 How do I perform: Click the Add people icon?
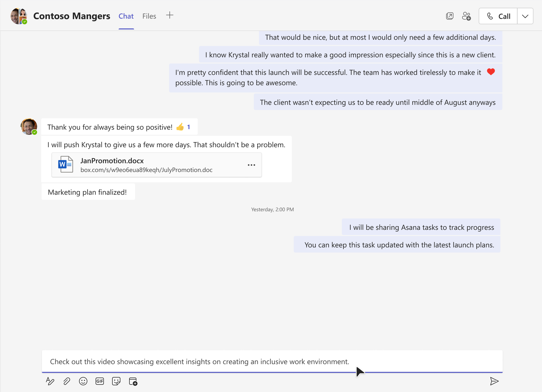(x=466, y=16)
